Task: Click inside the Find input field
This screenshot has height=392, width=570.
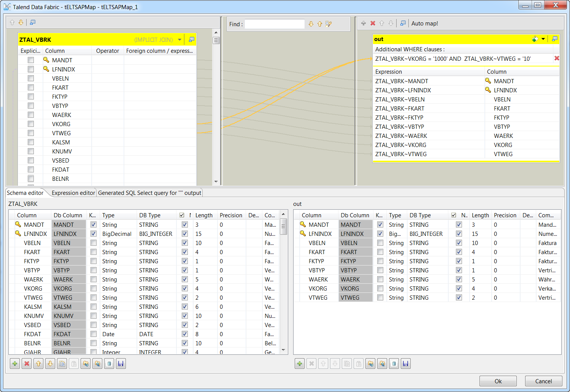Action: coord(275,24)
